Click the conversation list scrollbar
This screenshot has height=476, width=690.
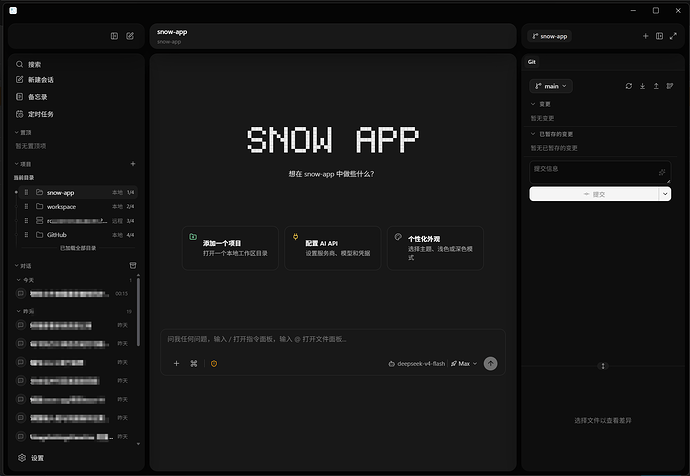139,310
